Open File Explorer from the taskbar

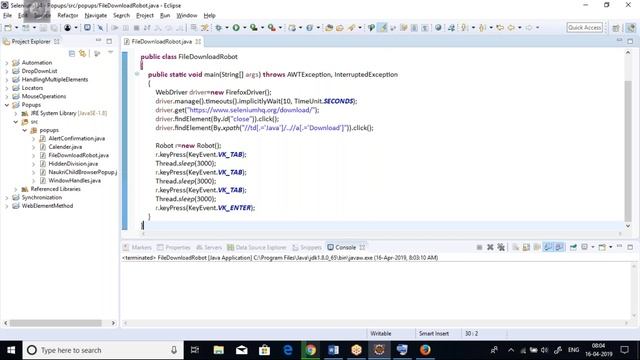pyautogui.click(x=219, y=350)
